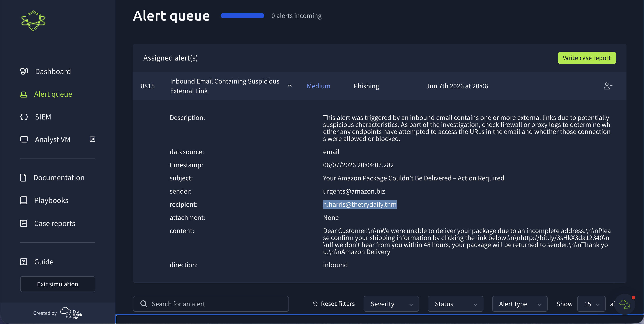Click the search magnifier icon
Image resolution: width=644 pixels, height=324 pixels.
click(144, 304)
